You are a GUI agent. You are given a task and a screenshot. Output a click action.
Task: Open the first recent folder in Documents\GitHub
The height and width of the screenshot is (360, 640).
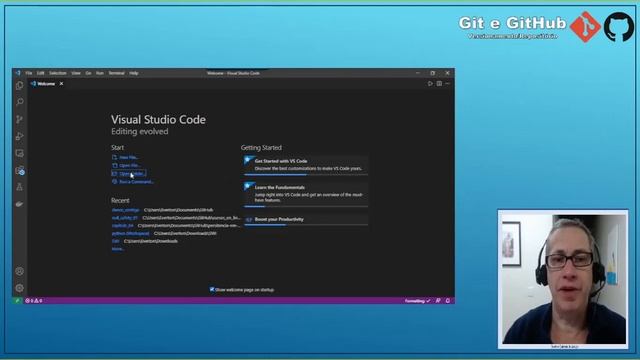pos(125,210)
